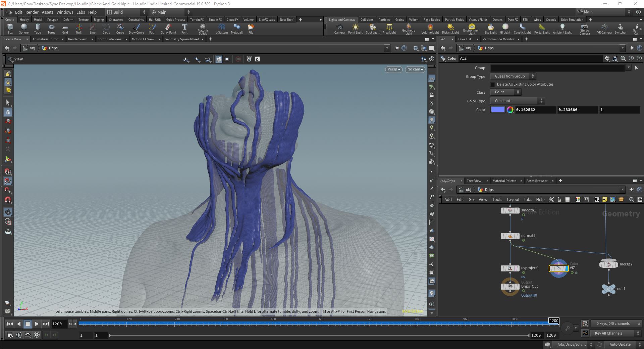Open the Add menu in the network editor
Screen dimensions: 644x349
click(448, 199)
